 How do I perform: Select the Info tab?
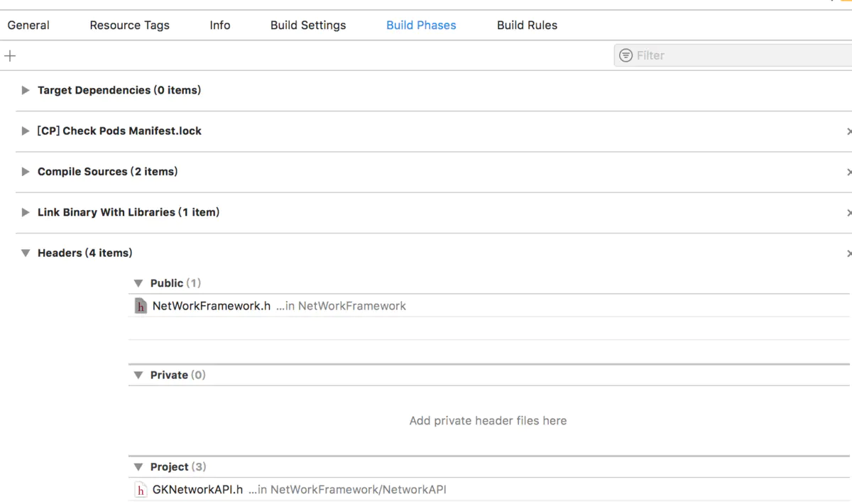[x=220, y=25]
